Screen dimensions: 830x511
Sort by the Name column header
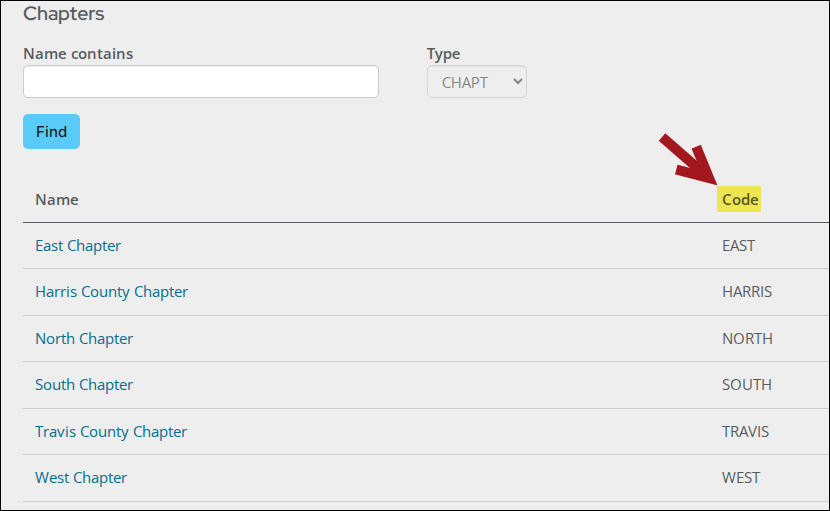tap(57, 199)
